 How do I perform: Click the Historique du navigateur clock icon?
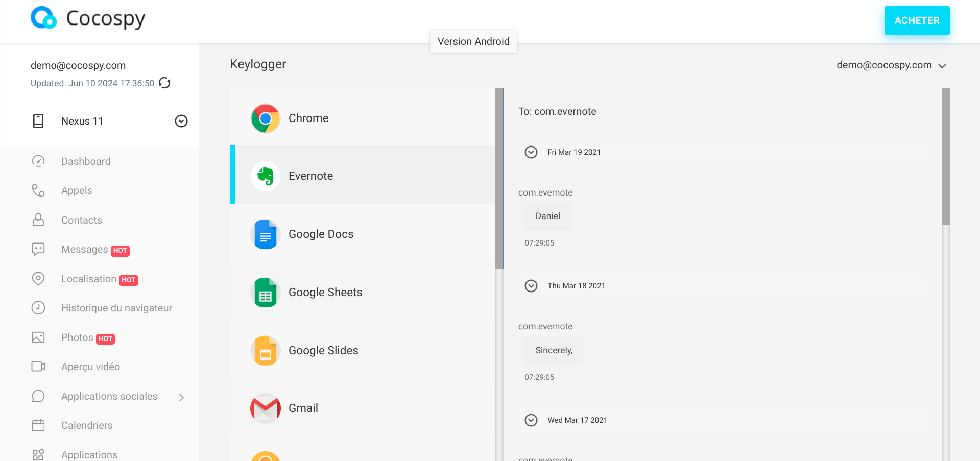tap(38, 308)
